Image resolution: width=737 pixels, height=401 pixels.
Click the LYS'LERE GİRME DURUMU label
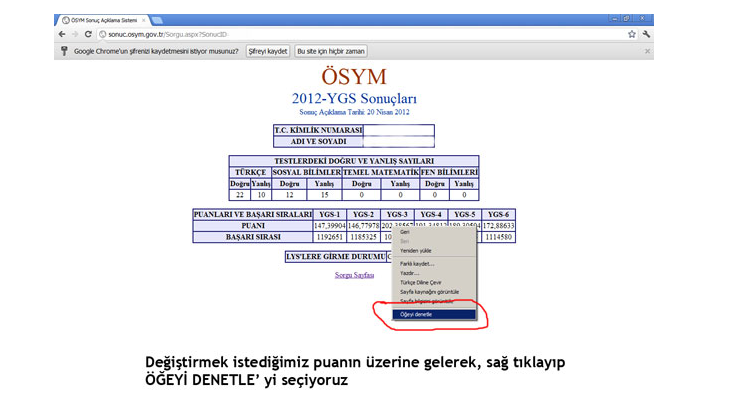(336, 257)
